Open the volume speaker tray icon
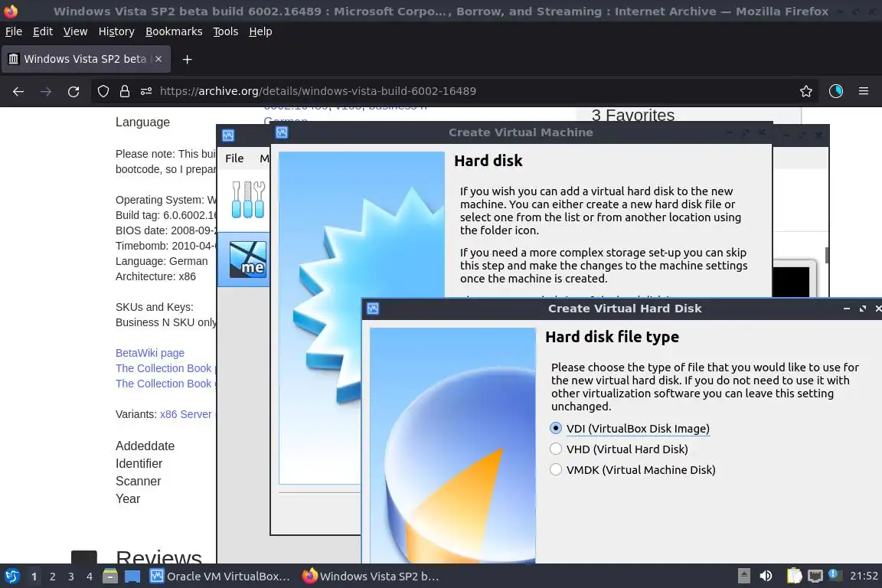This screenshot has height=588, width=882. (x=766, y=576)
